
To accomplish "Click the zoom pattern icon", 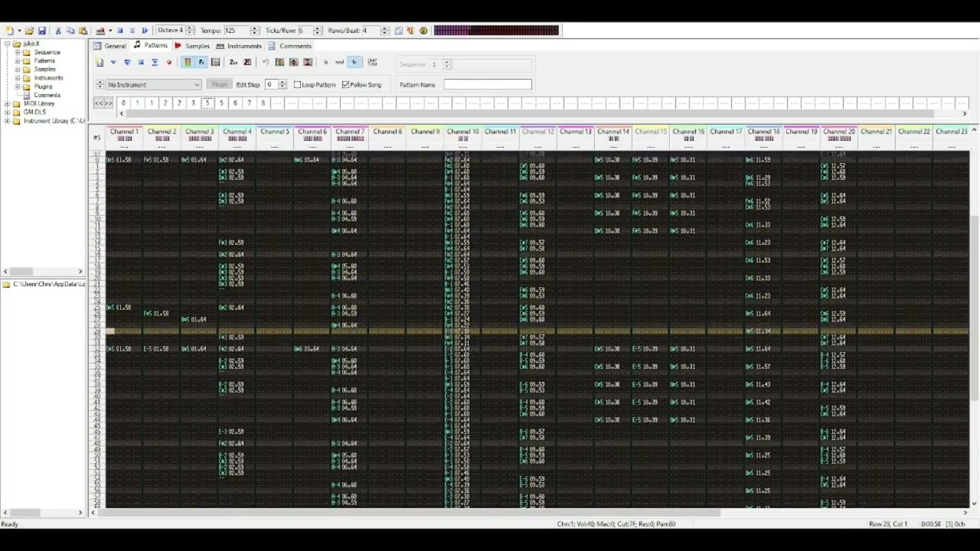I will [x=234, y=62].
